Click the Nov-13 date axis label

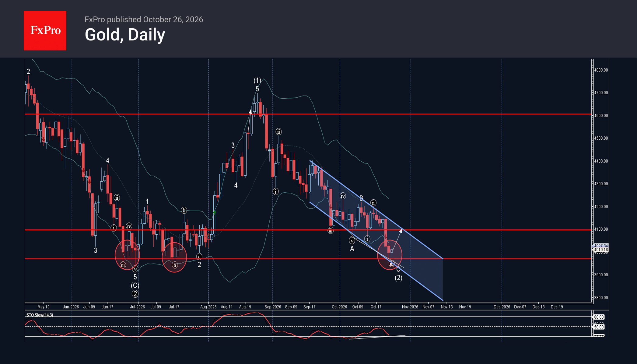click(447, 307)
